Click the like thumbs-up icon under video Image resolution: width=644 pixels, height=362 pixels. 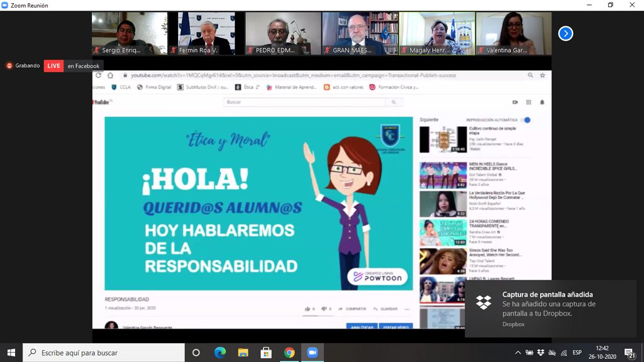coord(308,309)
